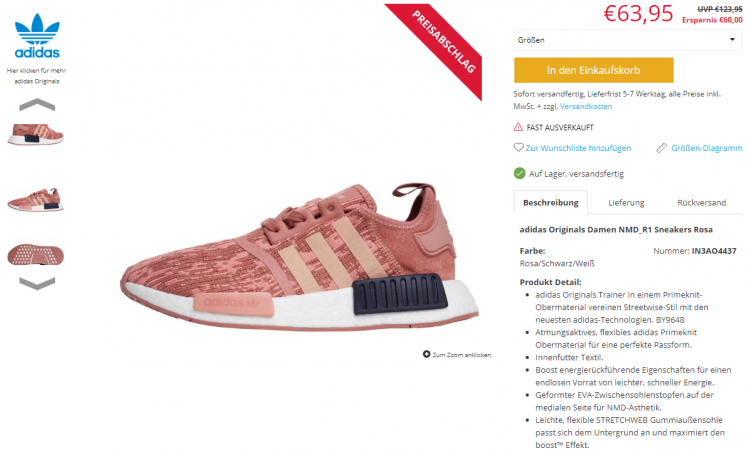
Task: Click the green in-stock checkmark icon
Action: coord(519,173)
